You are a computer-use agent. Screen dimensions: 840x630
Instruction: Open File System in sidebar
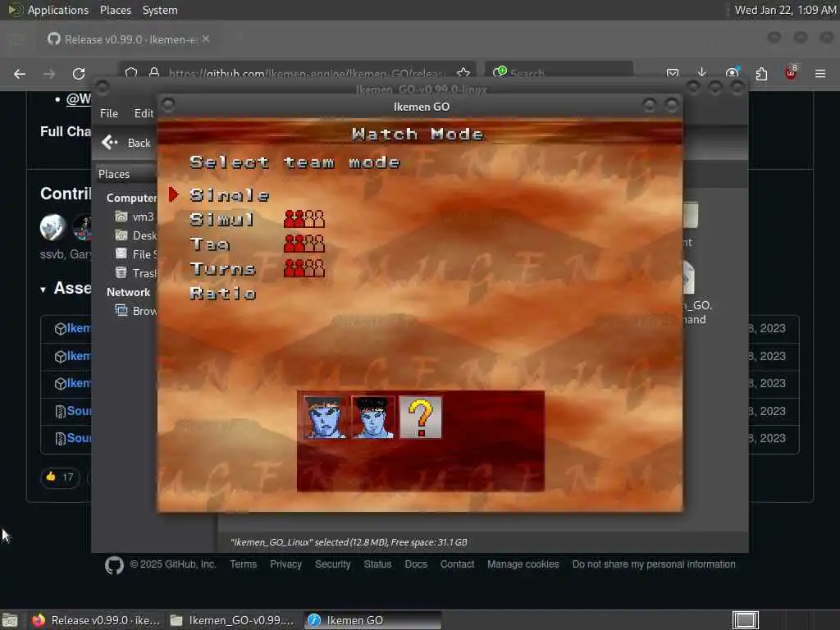tap(136, 254)
